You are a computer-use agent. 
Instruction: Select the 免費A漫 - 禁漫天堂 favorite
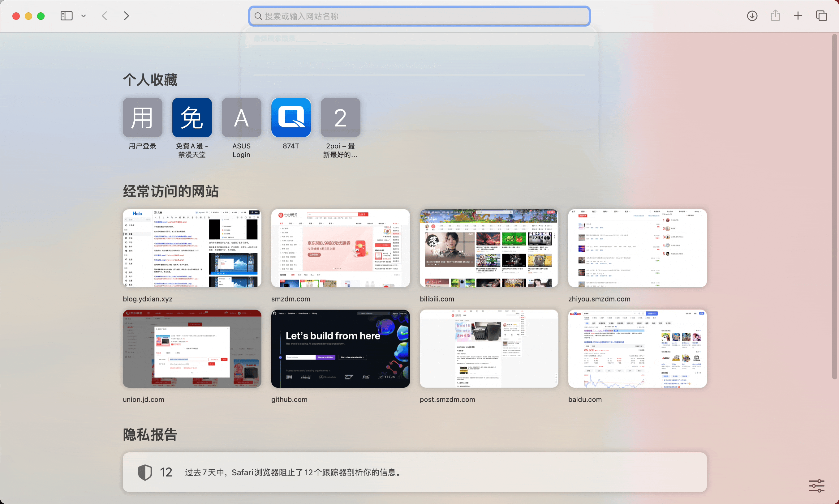[192, 117]
